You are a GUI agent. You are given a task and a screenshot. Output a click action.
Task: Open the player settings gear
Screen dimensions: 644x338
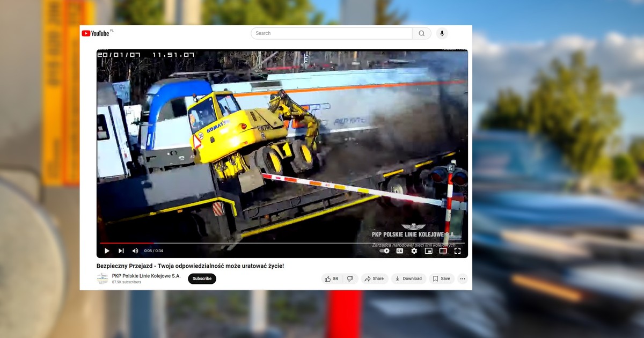click(x=414, y=251)
